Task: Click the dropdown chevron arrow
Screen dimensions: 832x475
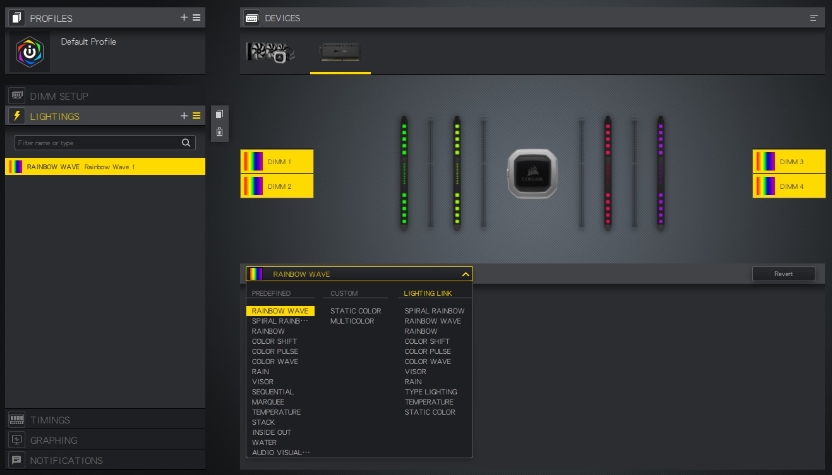Action: coord(465,274)
